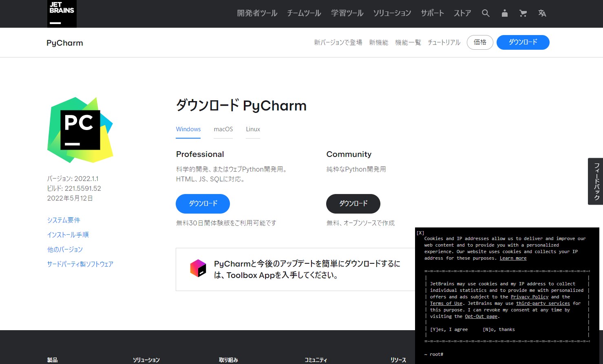The image size is (603, 364).
Task: Open the 学習ツール menu
Action: [x=347, y=13]
